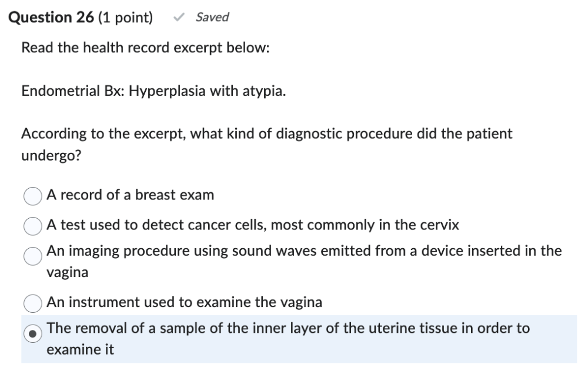Click the "Saved" status text

coord(212,18)
